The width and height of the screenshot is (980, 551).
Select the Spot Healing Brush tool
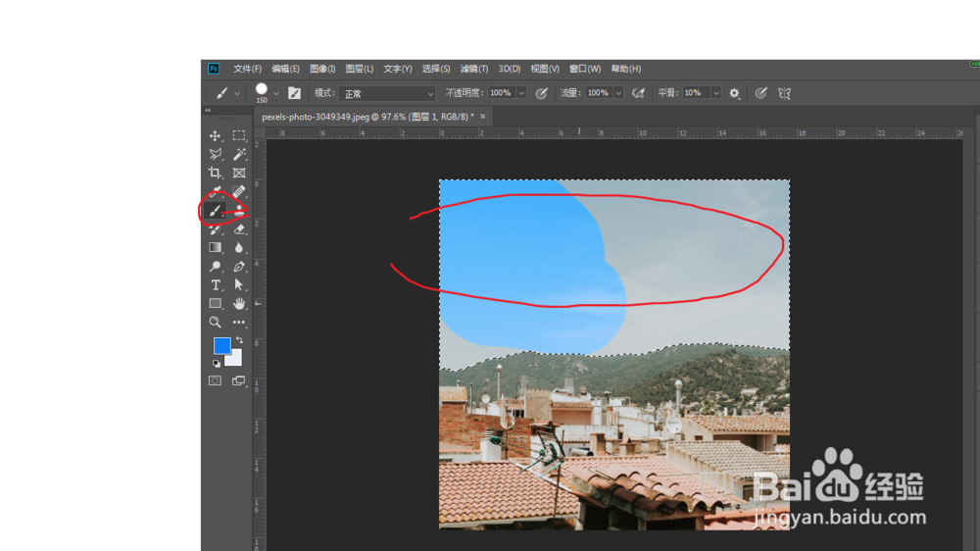(239, 191)
